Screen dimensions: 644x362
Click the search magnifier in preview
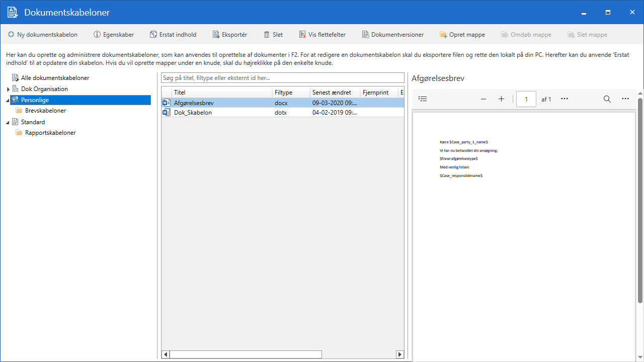click(607, 99)
